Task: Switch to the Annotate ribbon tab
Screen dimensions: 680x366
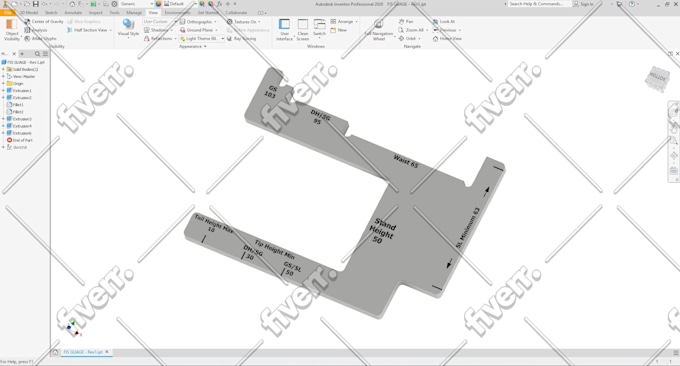Action: [73, 13]
